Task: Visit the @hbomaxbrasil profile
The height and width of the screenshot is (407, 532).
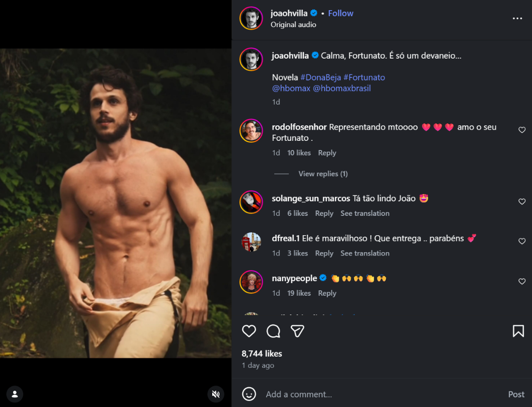Action: [342, 89]
